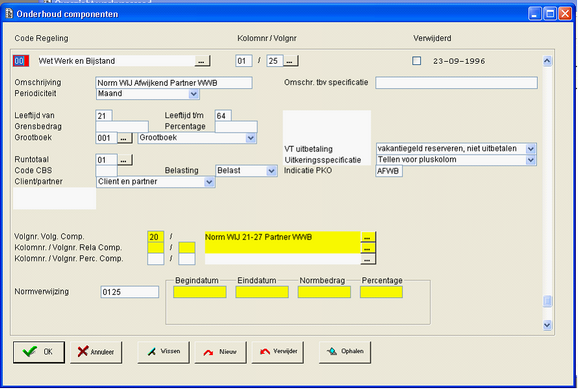
Task: Open lookup button next to Wet Werk en Bijstand
Action: (202, 61)
